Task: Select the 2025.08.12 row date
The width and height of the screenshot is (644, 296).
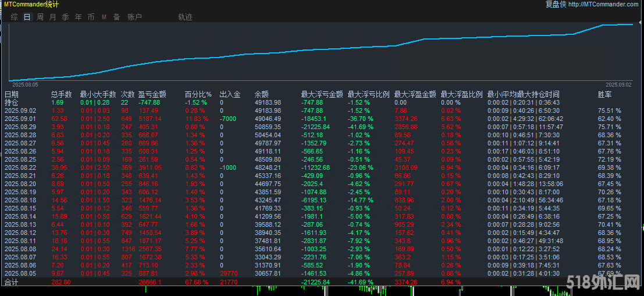Action: (x=20, y=233)
